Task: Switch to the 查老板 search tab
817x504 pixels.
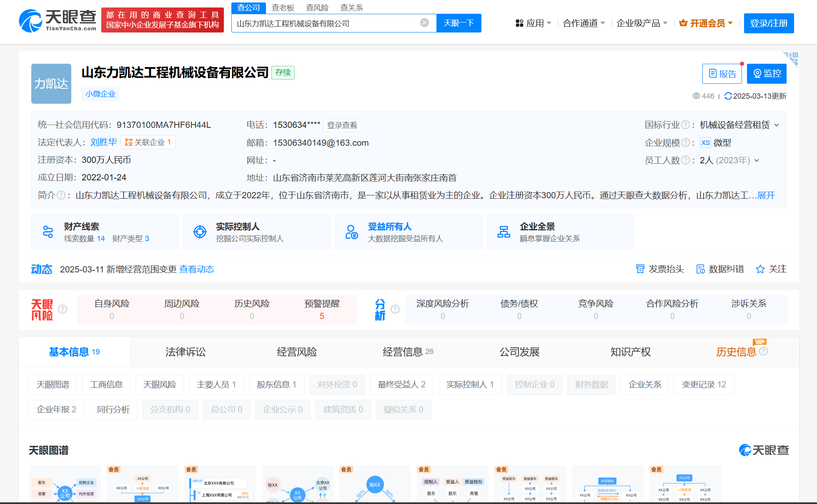Action: click(x=283, y=7)
